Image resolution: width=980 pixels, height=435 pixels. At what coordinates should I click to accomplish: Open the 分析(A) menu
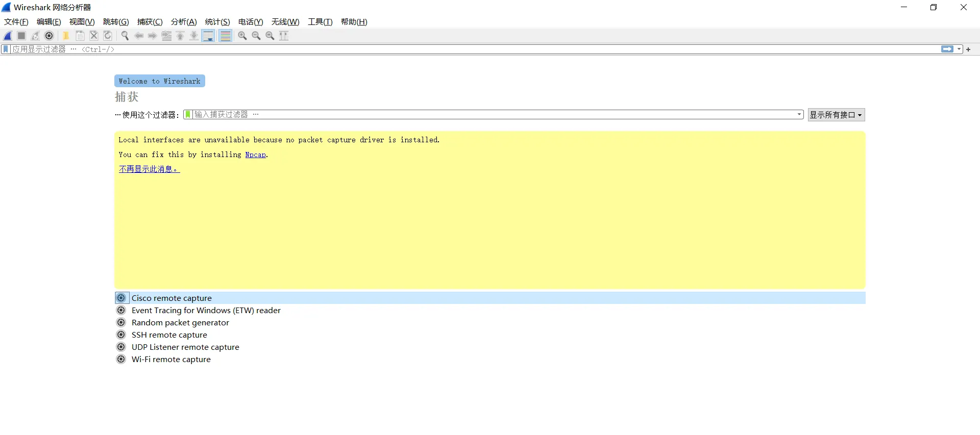[x=184, y=22]
